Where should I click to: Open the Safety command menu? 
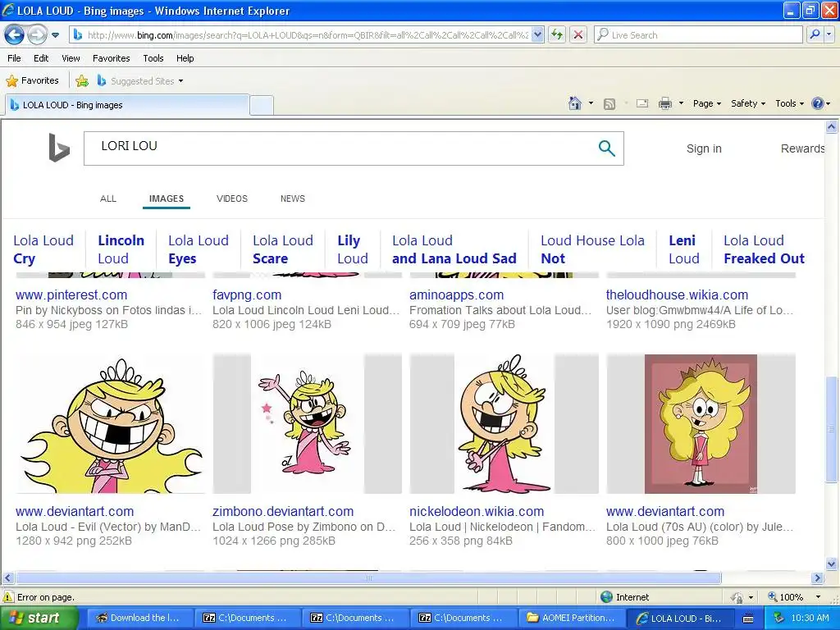pyautogui.click(x=748, y=103)
